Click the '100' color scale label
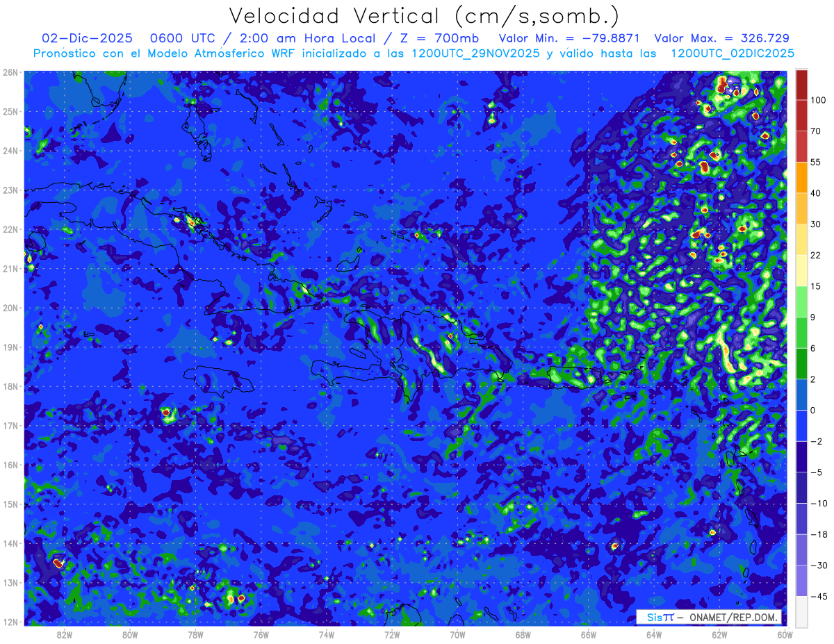 click(x=818, y=101)
